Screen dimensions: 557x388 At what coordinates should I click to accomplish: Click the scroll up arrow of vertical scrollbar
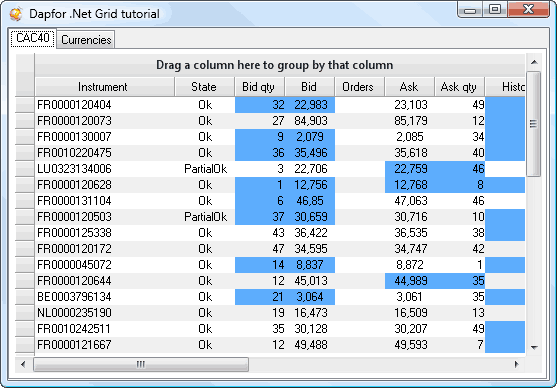pyautogui.click(x=534, y=63)
